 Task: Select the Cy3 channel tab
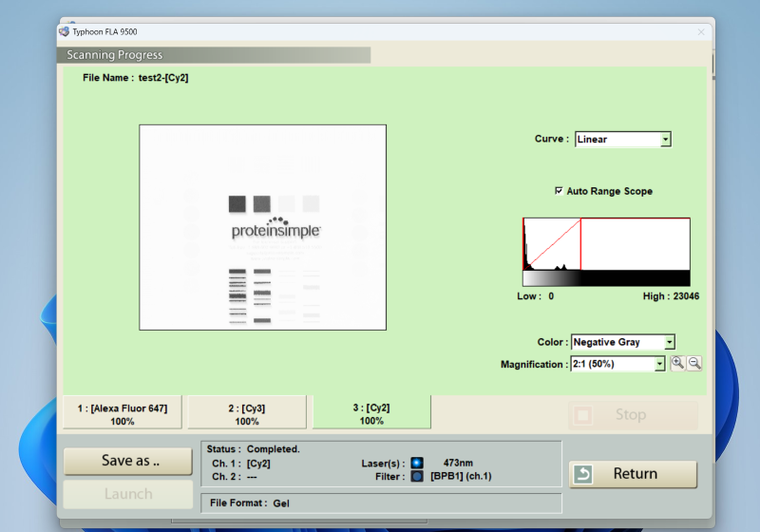tap(247, 413)
